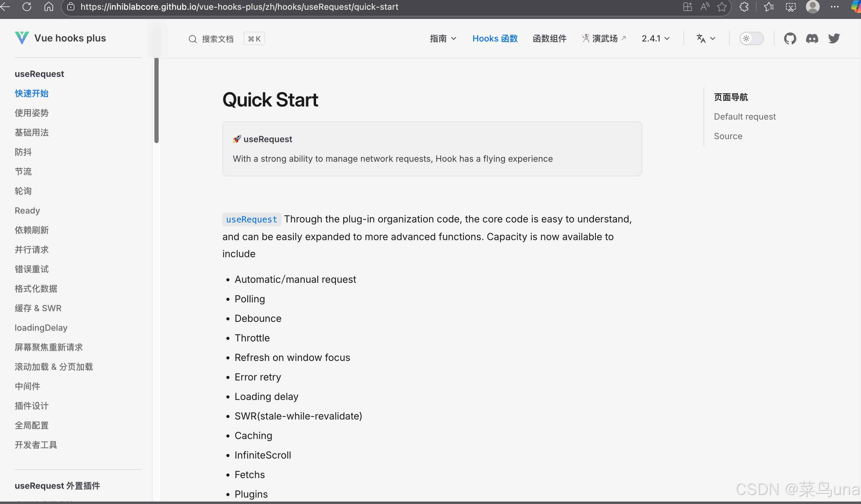Screen dimensions: 861x504
Task: Open 防抖 in the sidebar
Action: (23, 152)
